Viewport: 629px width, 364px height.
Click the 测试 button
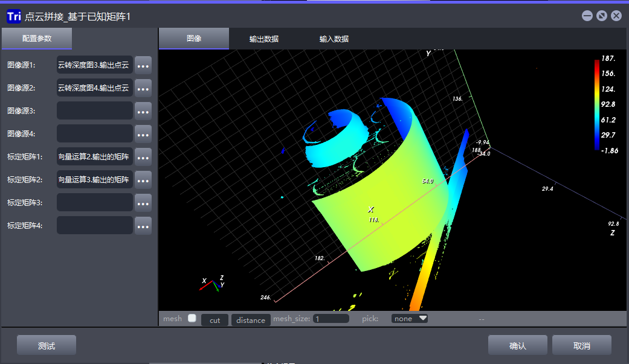pyautogui.click(x=47, y=346)
